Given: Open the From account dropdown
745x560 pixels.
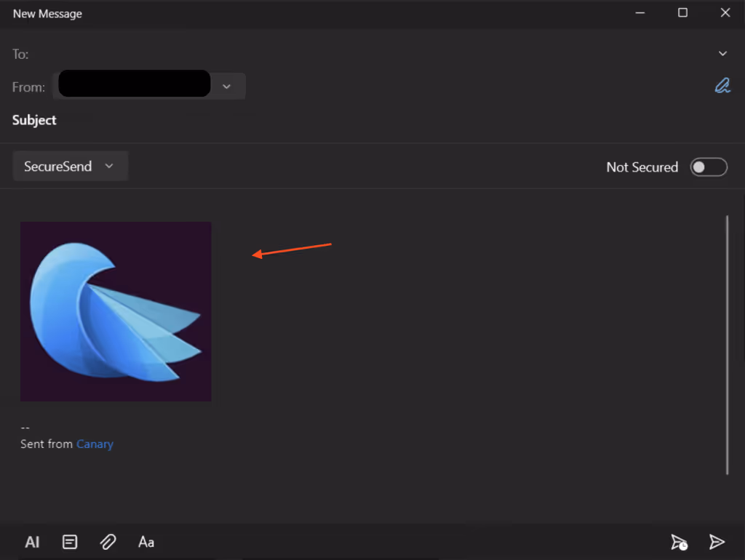Looking at the screenshot, I should point(227,87).
